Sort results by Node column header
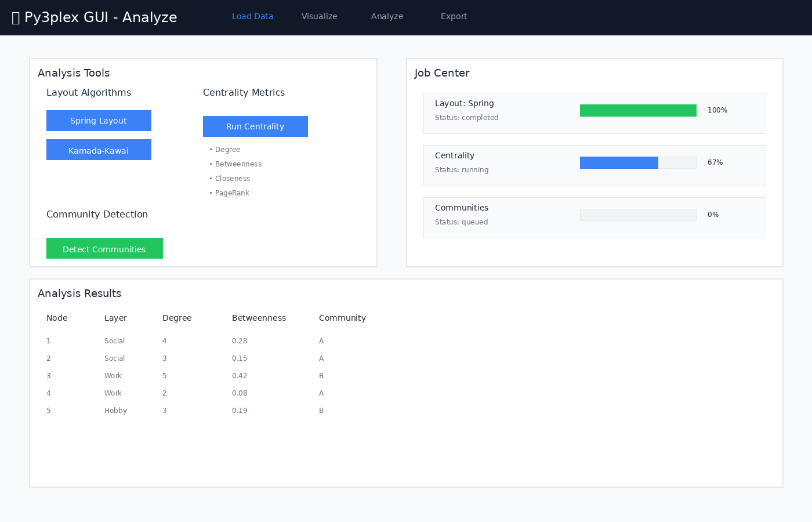The image size is (812, 522). [57, 318]
